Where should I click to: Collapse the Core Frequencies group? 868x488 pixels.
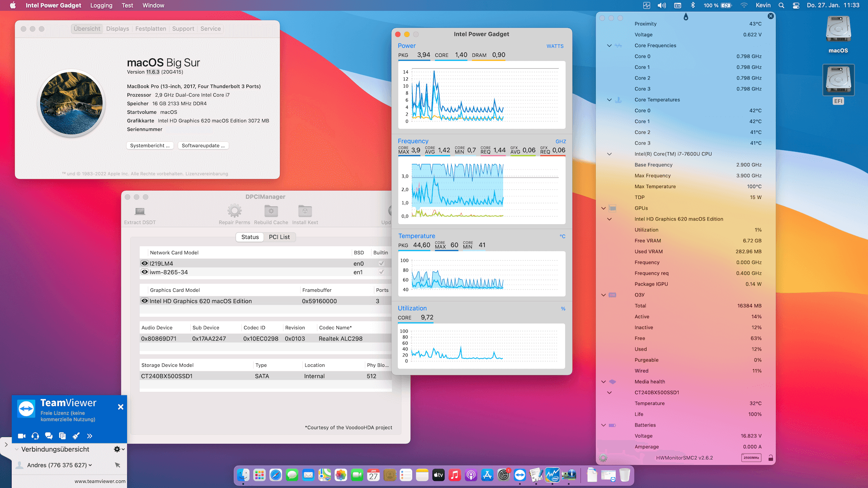(609, 46)
